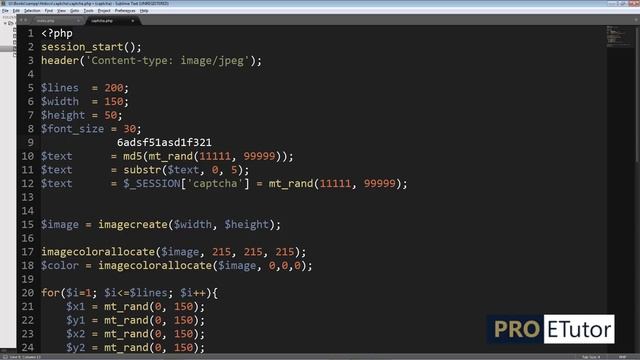
Task: Click 99999 on line 12
Action: pyautogui.click(x=380, y=184)
